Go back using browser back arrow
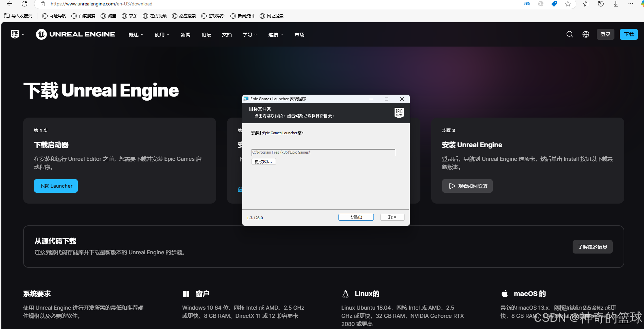644x329 pixels. 10,4
